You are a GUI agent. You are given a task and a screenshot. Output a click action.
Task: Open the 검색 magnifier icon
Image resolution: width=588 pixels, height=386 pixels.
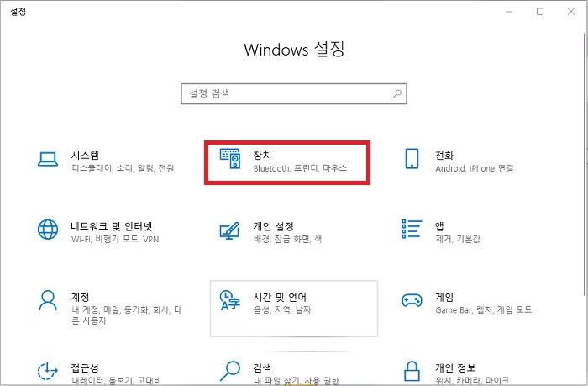tap(230, 371)
